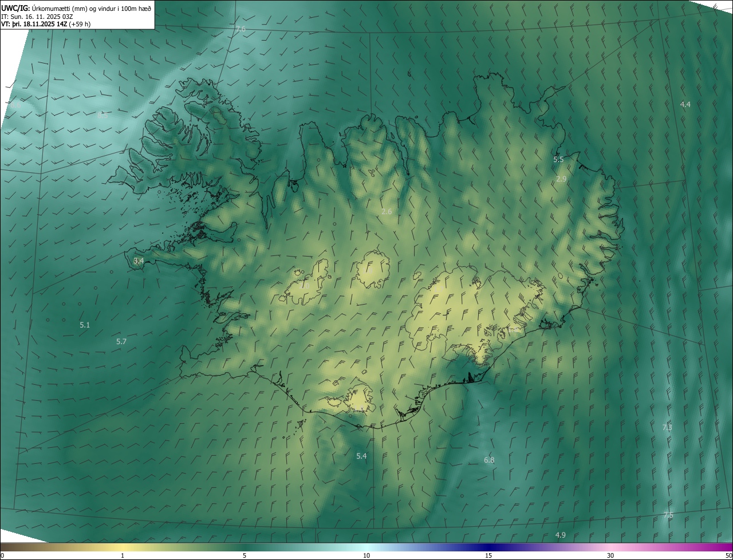Click the 2.9 value label

(x=561, y=179)
